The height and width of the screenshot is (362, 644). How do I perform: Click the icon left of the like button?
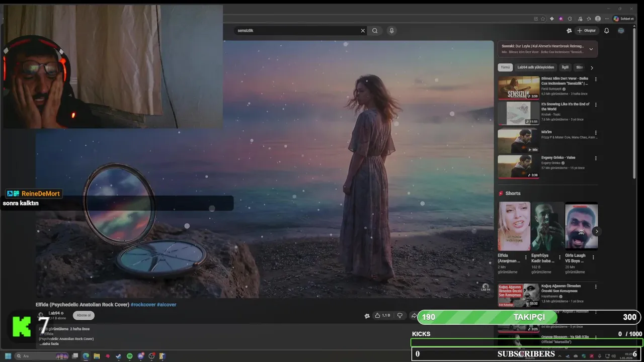[367, 316]
